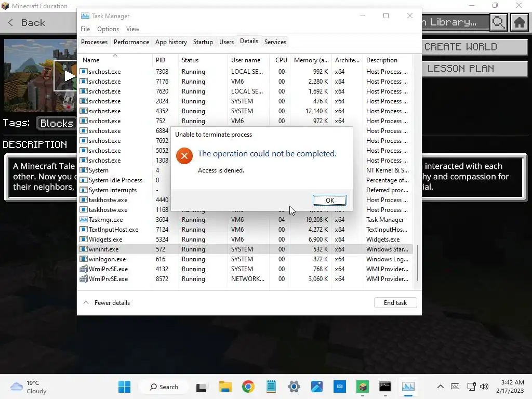Click OK in the error dialog
The width and height of the screenshot is (532, 399).
329,200
